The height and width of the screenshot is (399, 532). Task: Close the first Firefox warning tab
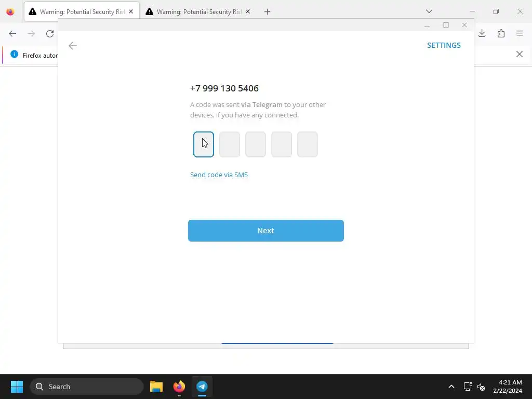(131, 12)
